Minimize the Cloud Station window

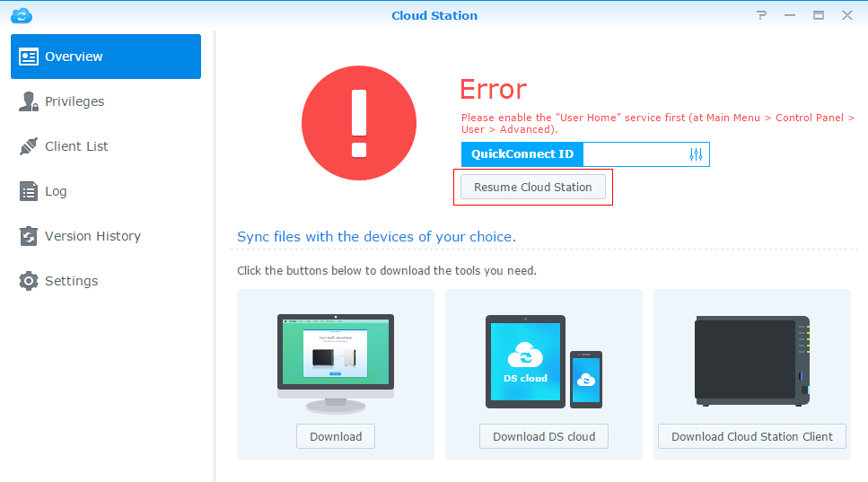tap(790, 15)
